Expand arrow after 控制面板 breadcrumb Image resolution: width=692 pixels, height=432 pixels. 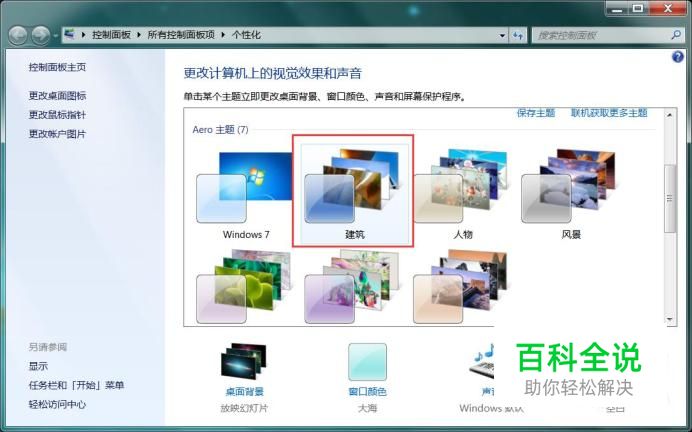click(139, 35)
